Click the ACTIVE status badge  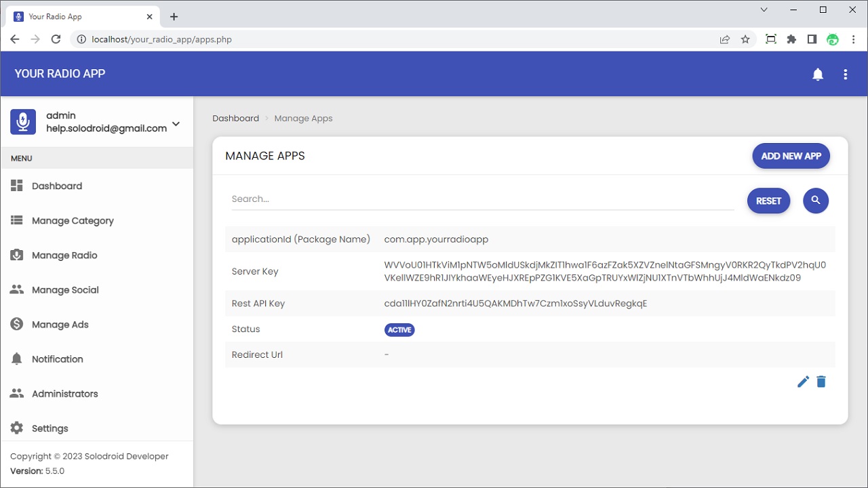tap(399, 330)
